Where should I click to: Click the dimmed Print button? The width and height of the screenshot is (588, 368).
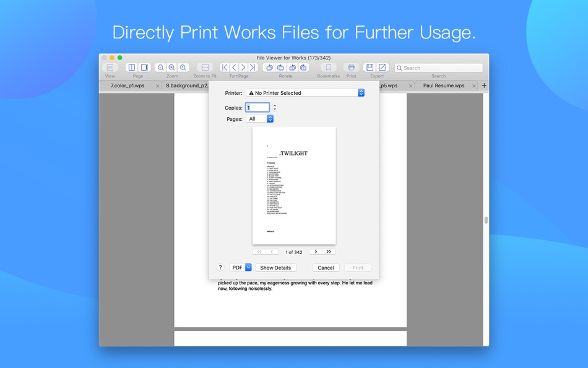pyautogui.click(x=358, y=268)
